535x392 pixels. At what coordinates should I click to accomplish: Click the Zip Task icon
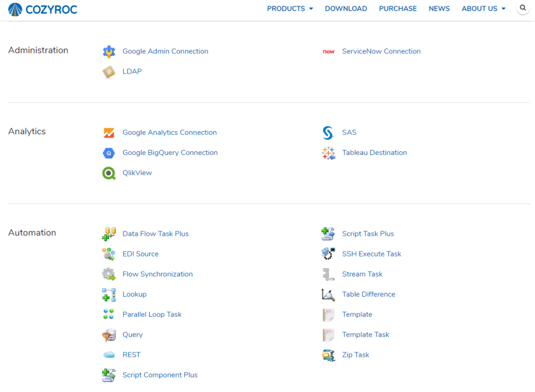click(328, 355)
